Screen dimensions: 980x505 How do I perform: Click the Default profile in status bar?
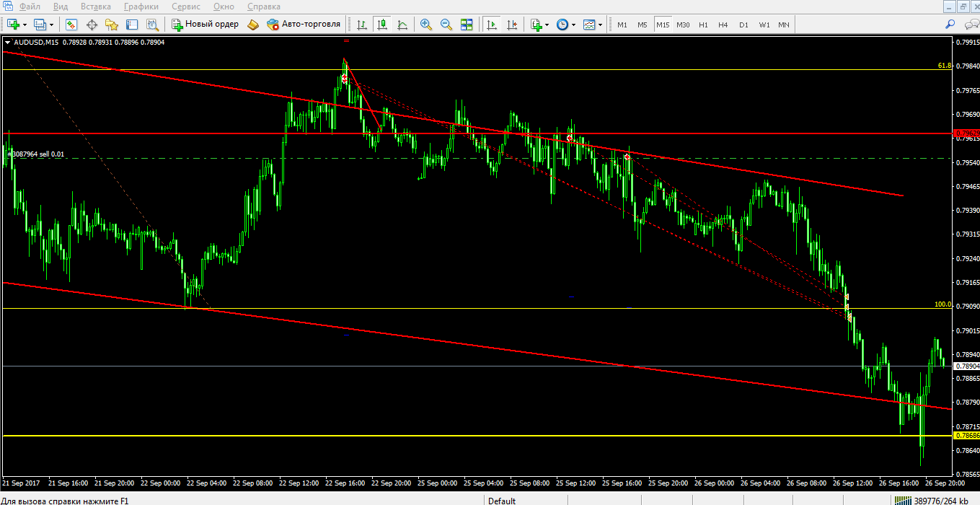[502, 501]
